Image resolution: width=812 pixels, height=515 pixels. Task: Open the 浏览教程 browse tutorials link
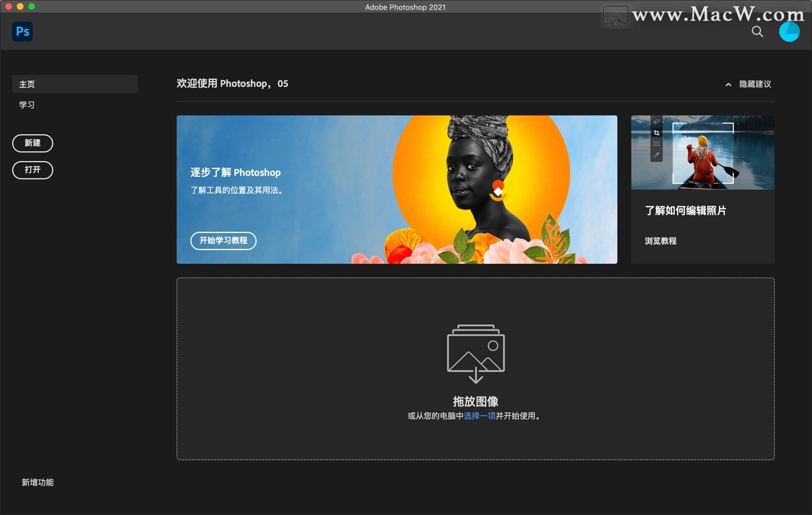pyautogui.click(x=661, y=241)
